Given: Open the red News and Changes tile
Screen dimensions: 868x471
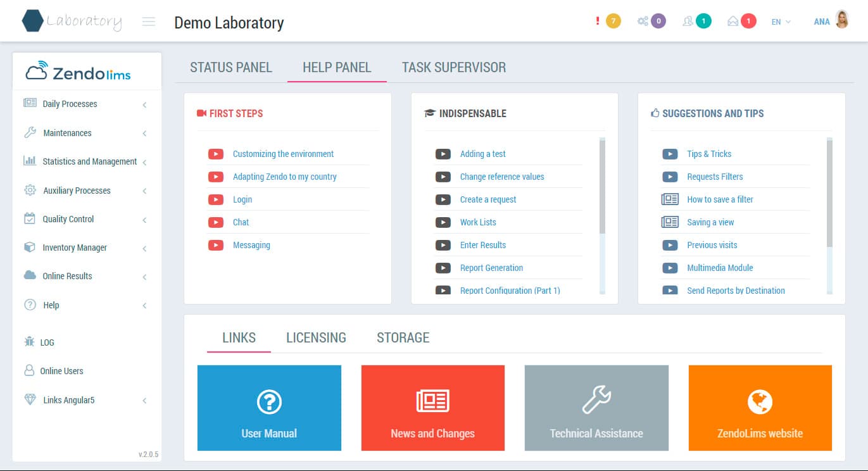Looking at the screenshot, I should (433, 408).
